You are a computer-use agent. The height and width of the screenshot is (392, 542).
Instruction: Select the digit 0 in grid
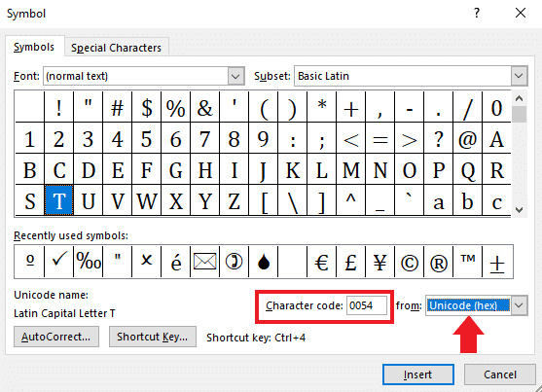[x=496, y=107]
